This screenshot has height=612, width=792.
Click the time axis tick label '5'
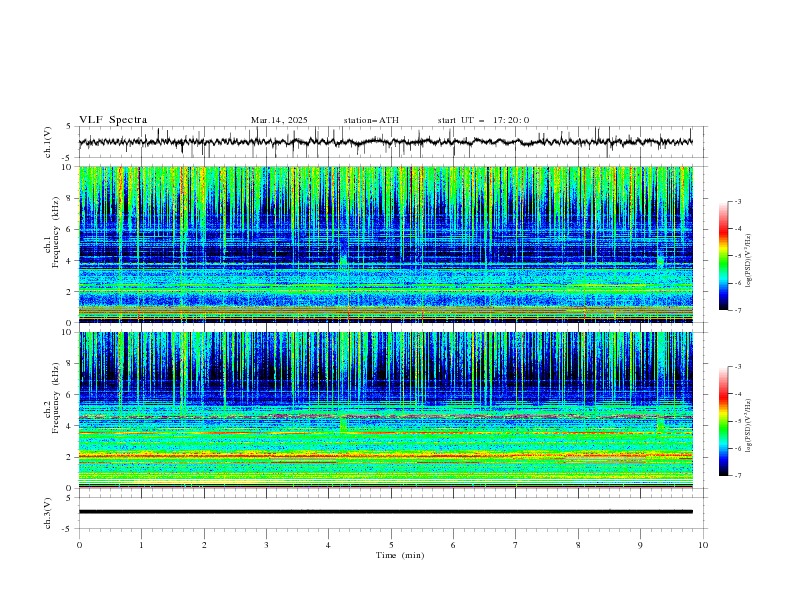[x=391, y=545]
